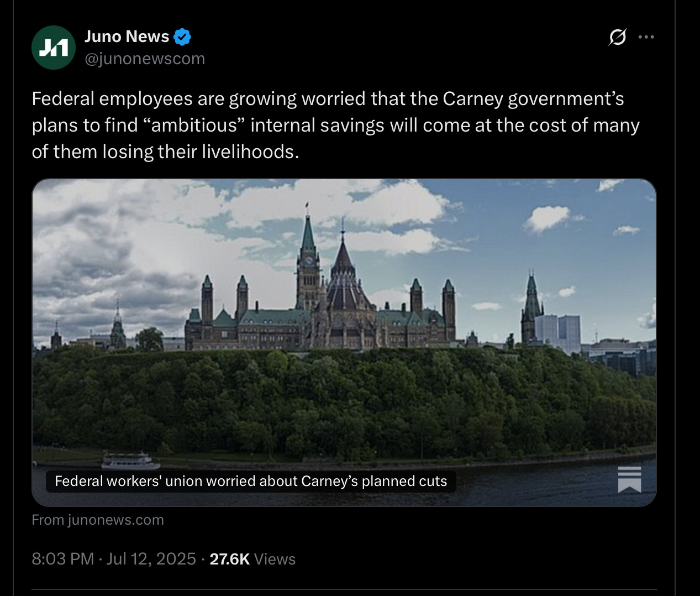700x596 pixels.
Task: Click the forested hillside in the card image
Action: point(343,404)
